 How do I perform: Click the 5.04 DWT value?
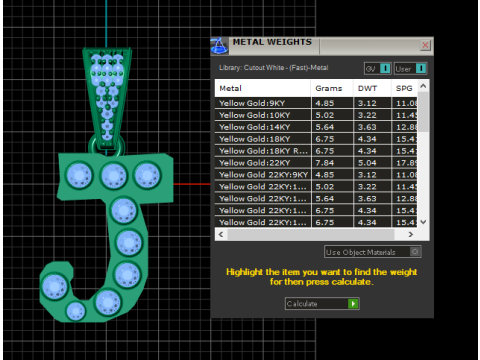367,163
